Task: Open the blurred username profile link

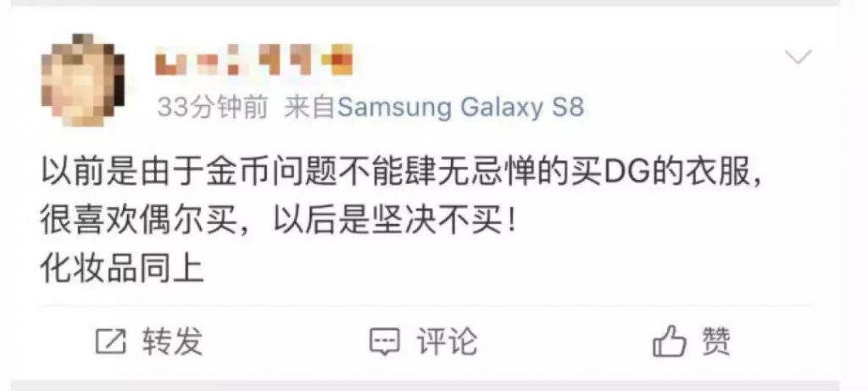Action: (x=254, y=60)
